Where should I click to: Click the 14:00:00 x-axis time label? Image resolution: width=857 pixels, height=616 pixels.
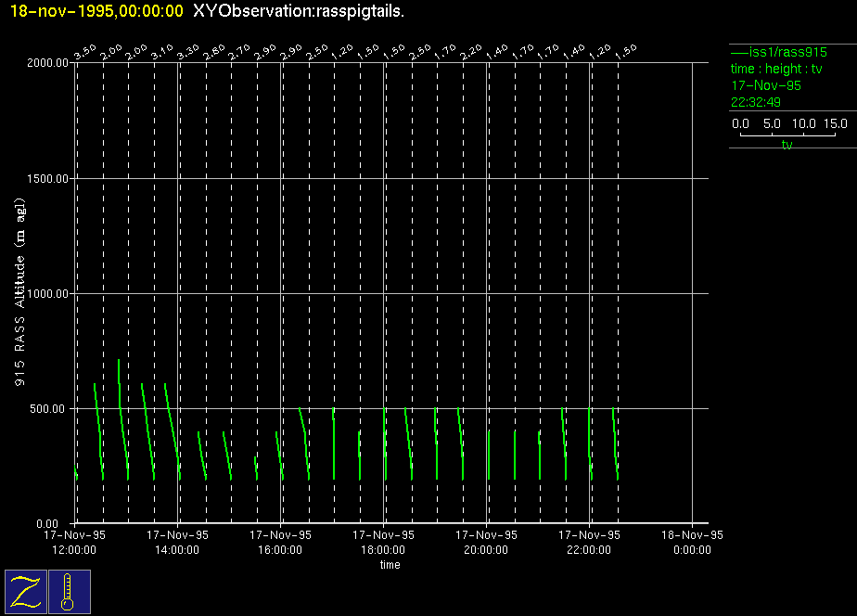point(177,549)
